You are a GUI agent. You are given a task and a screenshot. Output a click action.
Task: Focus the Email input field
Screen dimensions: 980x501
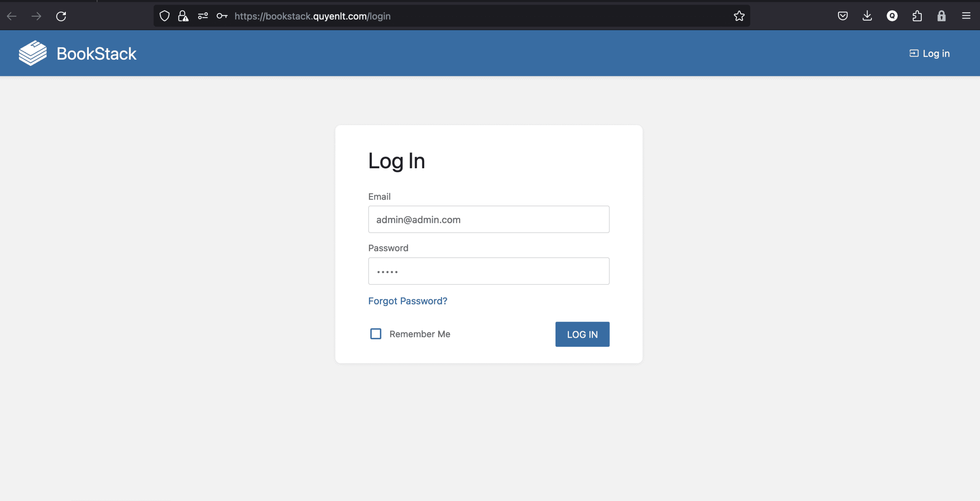pyautogui.click(x=488, y=220)
